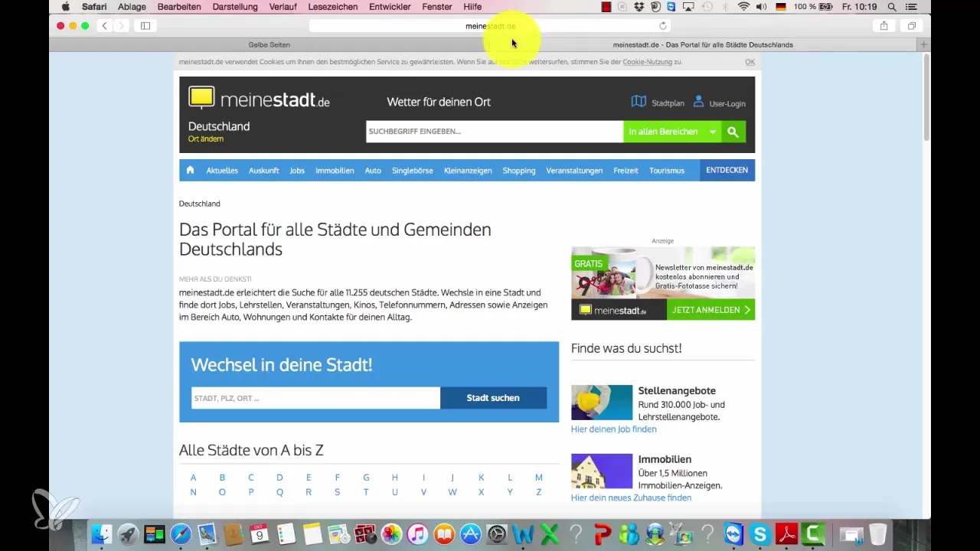Open Notification Center from menu bar
This screenshot has width=980, height=551.
[x=911, y=7]
